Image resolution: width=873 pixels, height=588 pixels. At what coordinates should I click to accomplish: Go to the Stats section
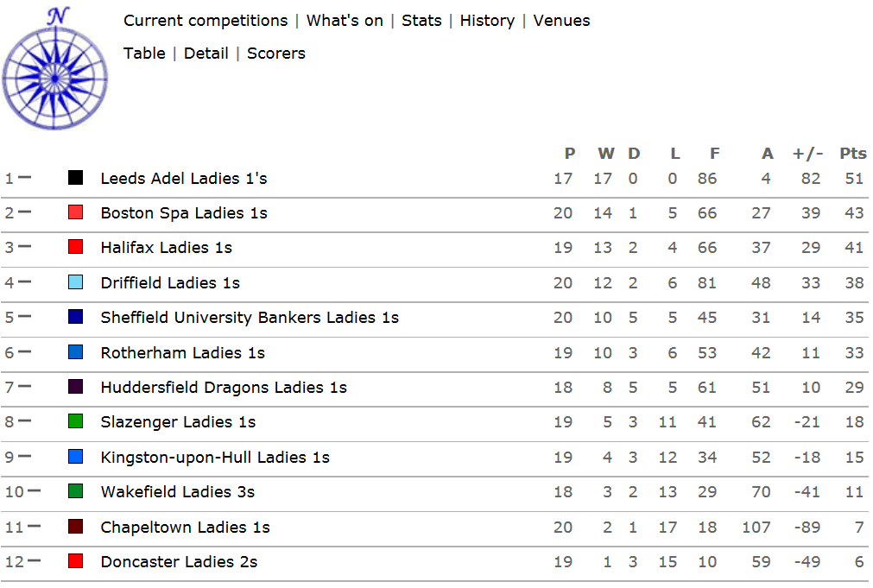pos(421,21)
